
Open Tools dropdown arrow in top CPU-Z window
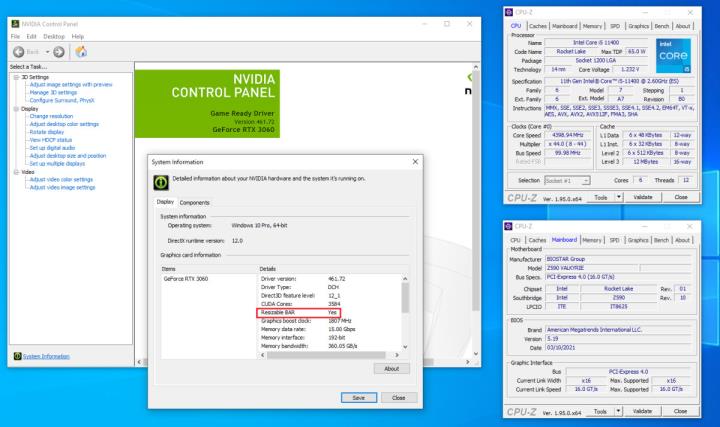[x=619, y=197]
